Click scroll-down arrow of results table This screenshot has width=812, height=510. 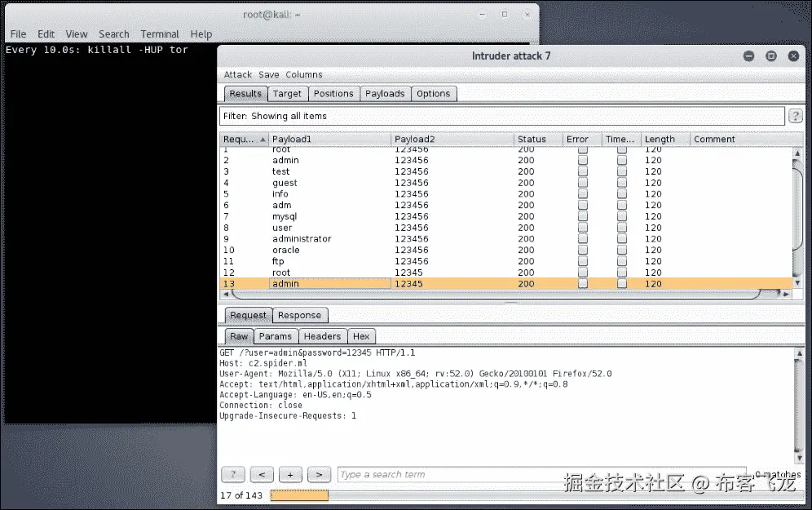click(x=797, y=283)
